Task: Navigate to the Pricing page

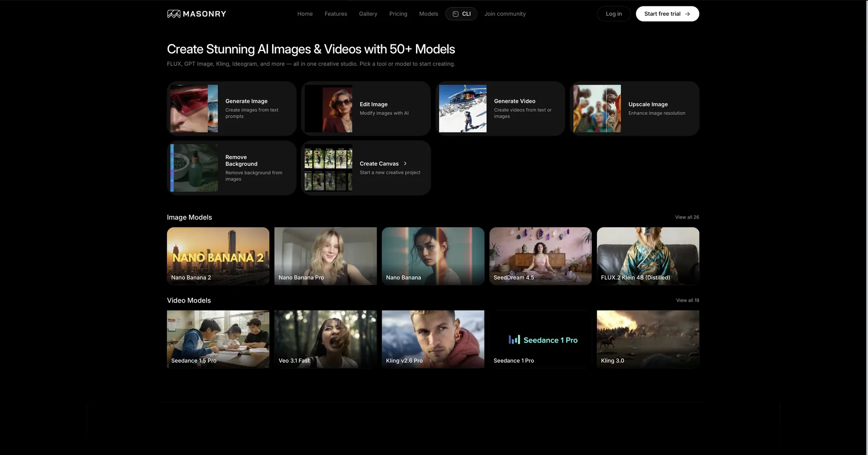Action: point(398,14)
